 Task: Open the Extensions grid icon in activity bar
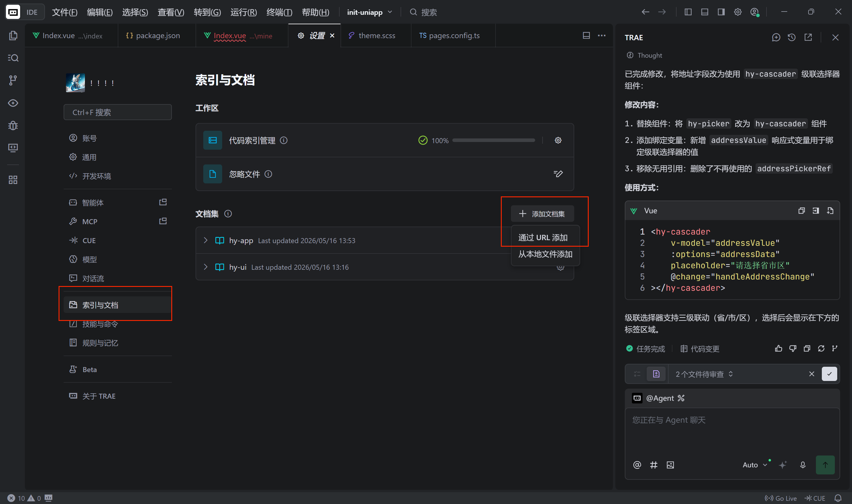[13, 180]
